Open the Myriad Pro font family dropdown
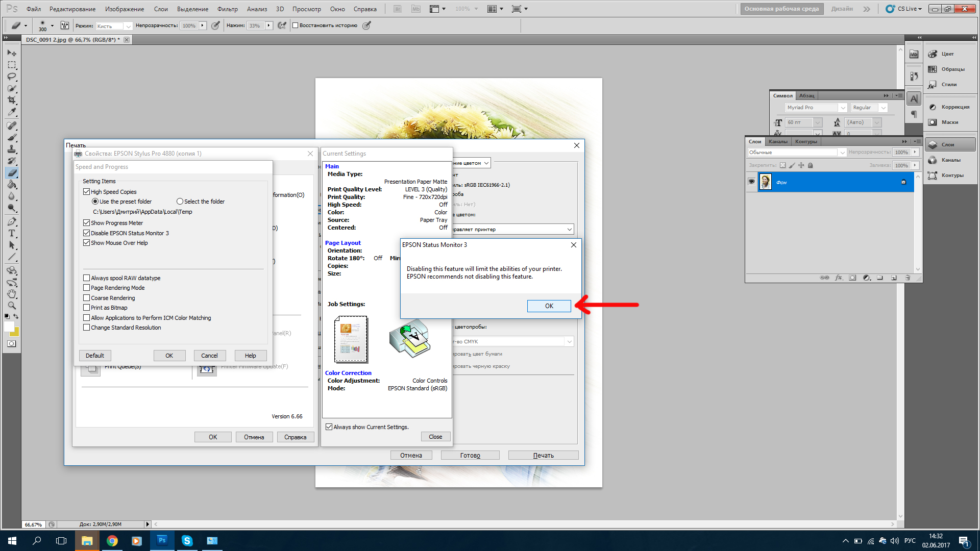The image size is (980, 551). [x=843, y=108]
